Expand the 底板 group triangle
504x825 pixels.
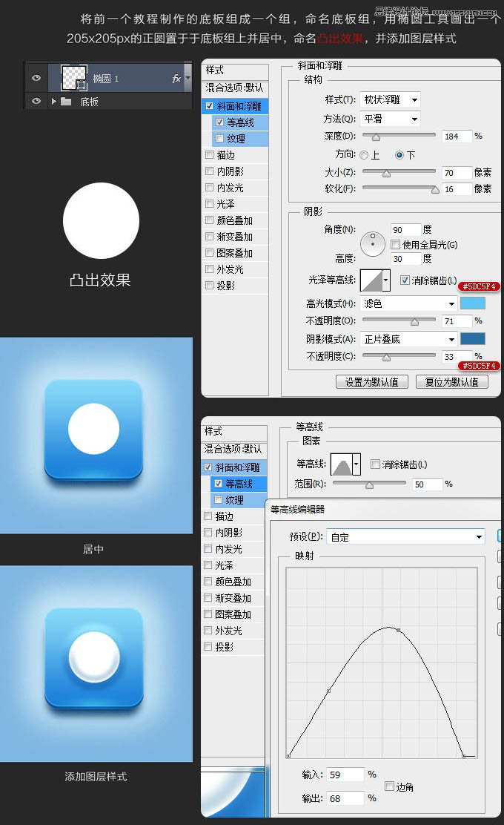tap(53, 101)
